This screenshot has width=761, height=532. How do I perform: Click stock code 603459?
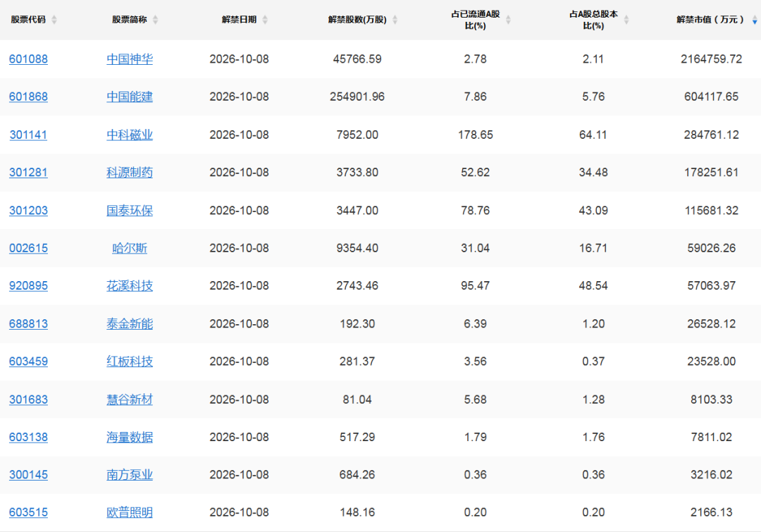pyautogui.click(x=29, y=361)
